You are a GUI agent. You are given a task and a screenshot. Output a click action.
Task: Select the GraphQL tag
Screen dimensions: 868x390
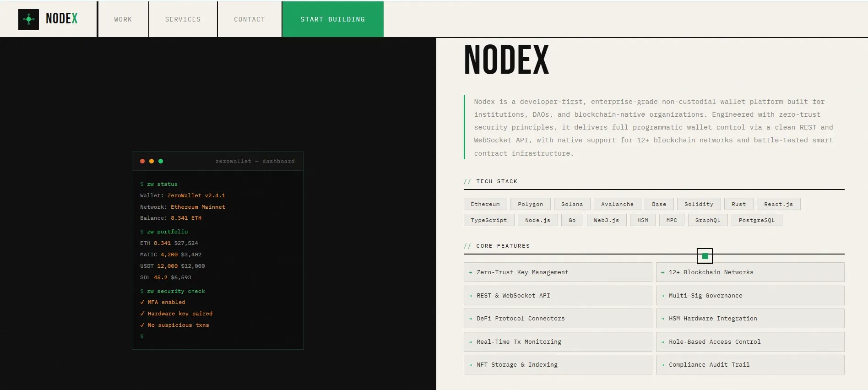[708, 220]
